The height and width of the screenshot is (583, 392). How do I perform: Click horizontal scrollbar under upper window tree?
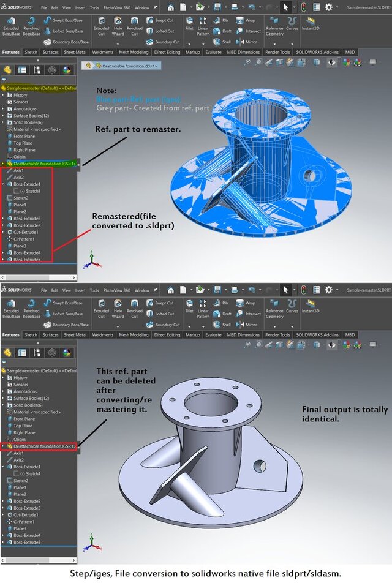coord(39,277)
